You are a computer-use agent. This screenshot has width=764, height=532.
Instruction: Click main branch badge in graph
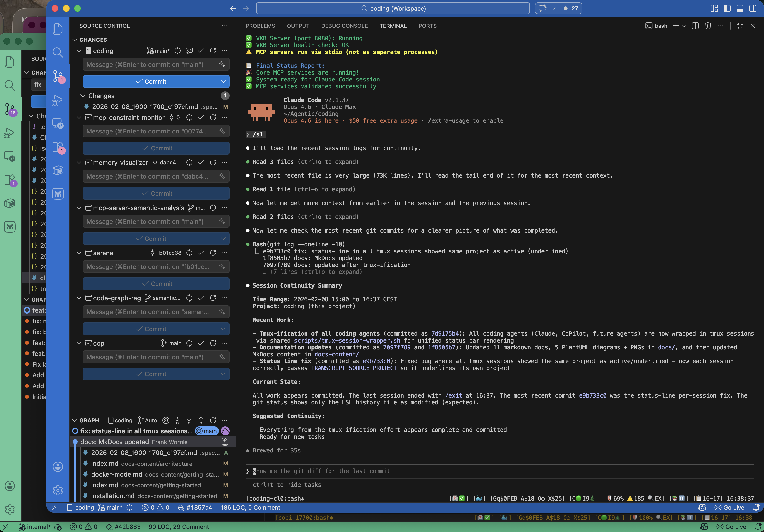207,431
